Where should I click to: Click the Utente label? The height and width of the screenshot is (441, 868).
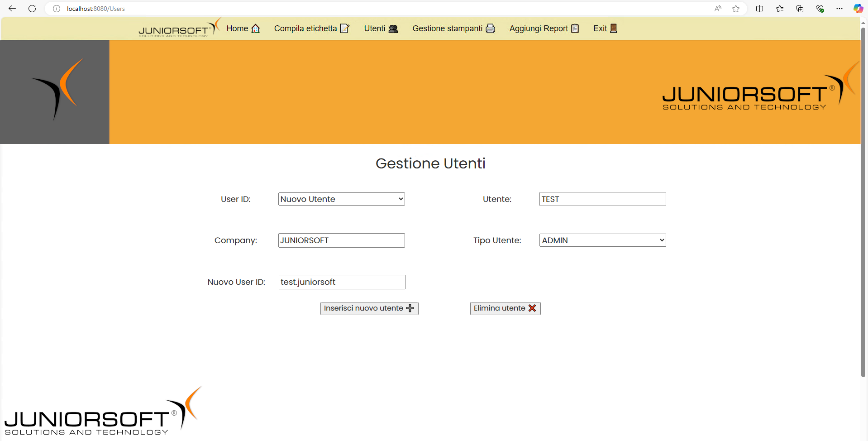click(x=497, y=199)
